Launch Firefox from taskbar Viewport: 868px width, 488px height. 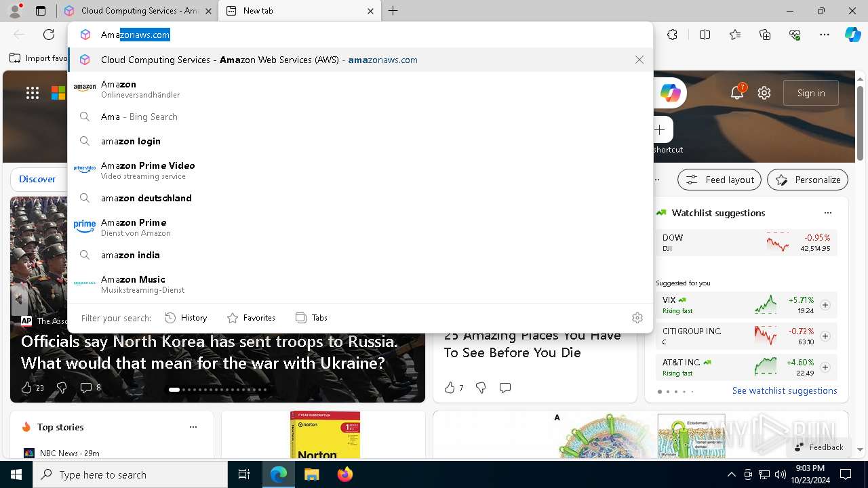(345, 474)
